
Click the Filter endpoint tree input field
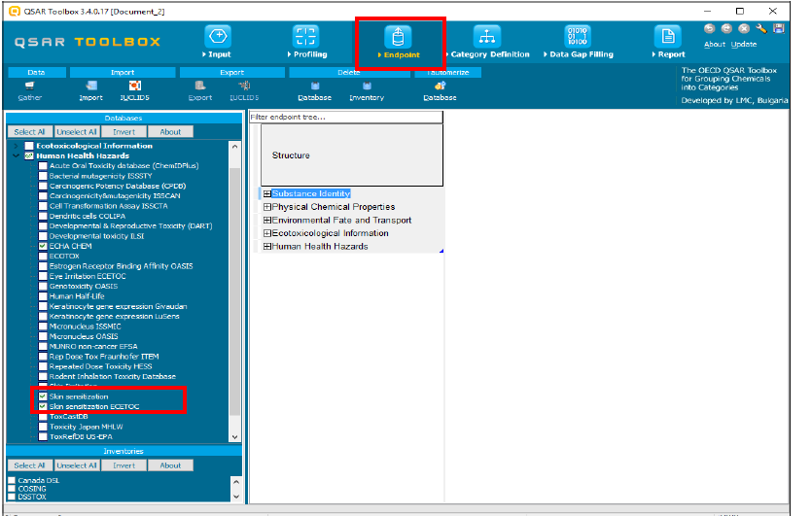(x=346, y=118)
